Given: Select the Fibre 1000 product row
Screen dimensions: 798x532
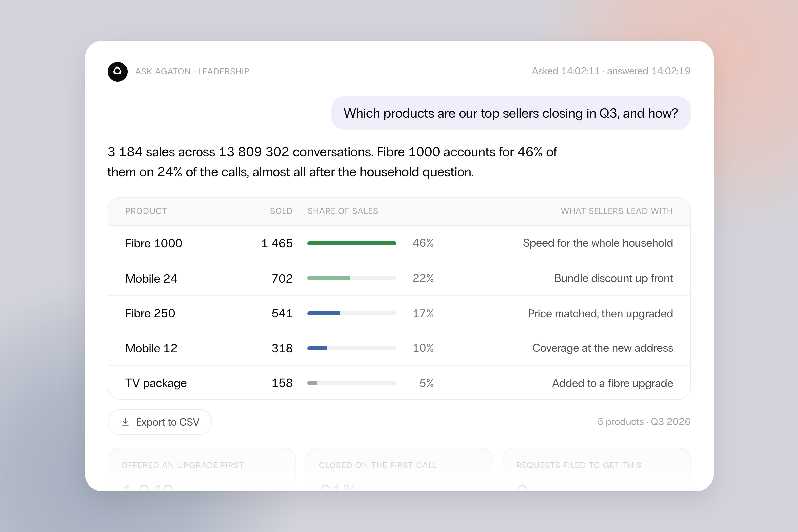Looking at the screenshot, I should (399, 243).
